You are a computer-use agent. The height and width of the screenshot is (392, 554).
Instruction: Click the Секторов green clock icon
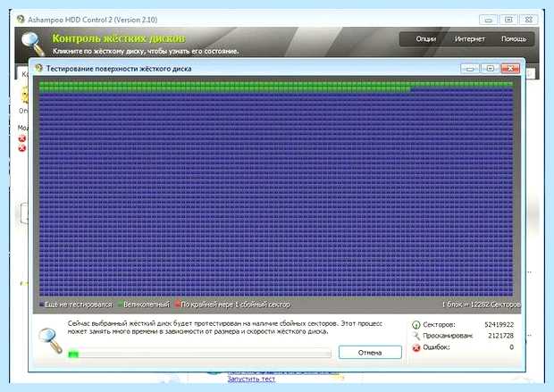click(x=416, y=324)
